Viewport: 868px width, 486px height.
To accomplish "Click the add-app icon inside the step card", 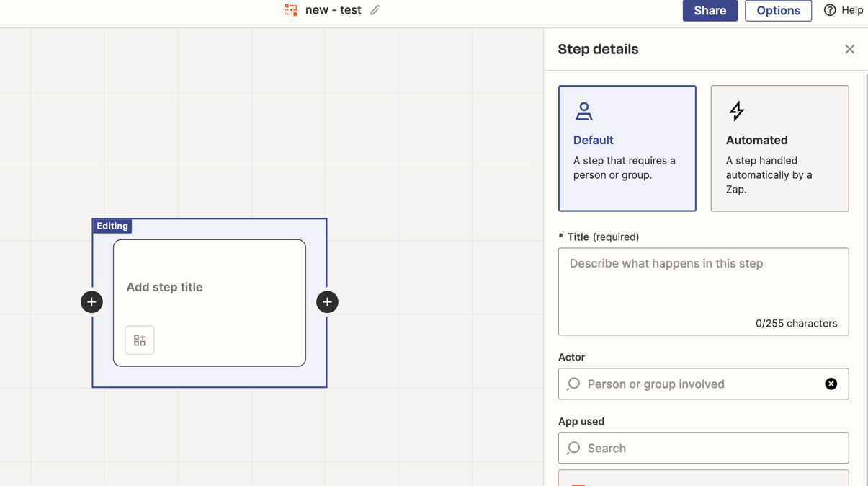I will click(139, 340).
